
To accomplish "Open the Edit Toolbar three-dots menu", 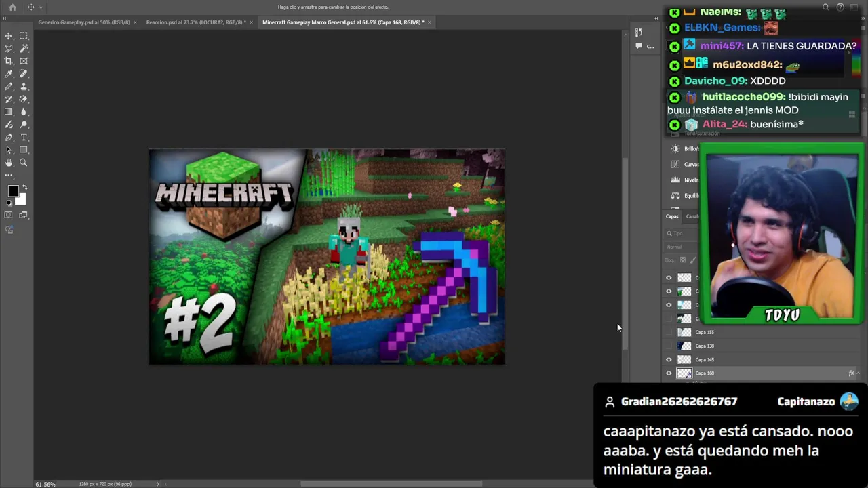I will (x=9, y=176).
